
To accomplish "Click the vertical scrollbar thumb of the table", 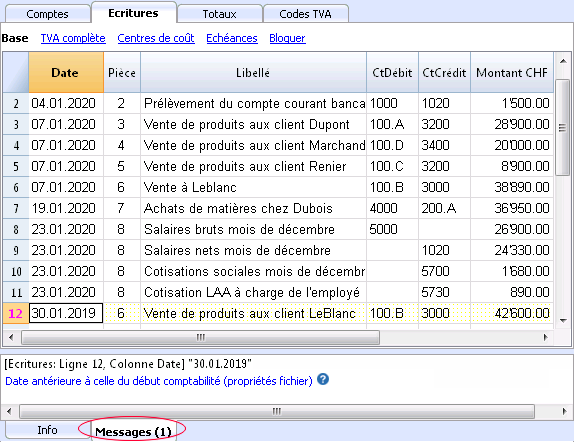I will (x=563, y=127).
